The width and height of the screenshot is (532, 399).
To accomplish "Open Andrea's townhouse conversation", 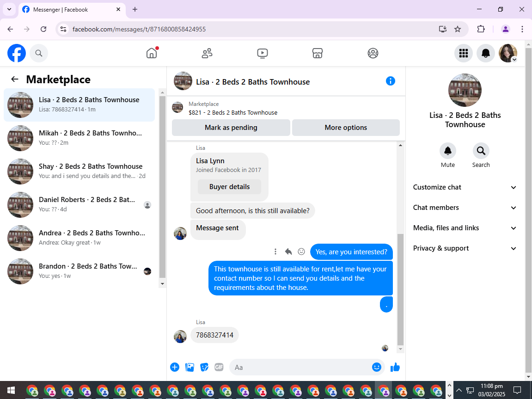I will tap(79, 238).
